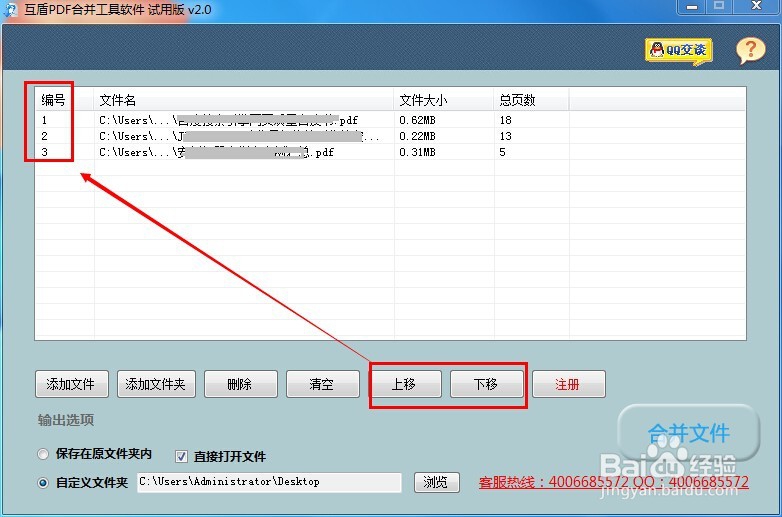Click the 0.31MB file size cell

[x=417, y=152]
